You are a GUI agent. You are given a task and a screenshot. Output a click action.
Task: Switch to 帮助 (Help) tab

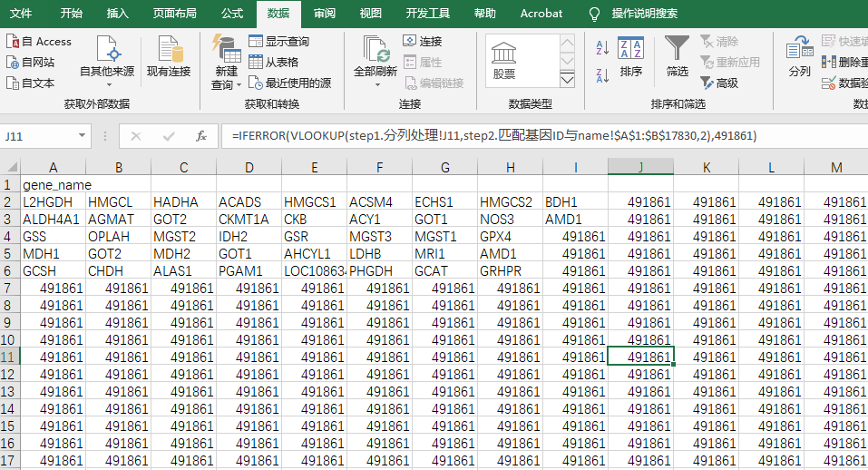(485, 14)
